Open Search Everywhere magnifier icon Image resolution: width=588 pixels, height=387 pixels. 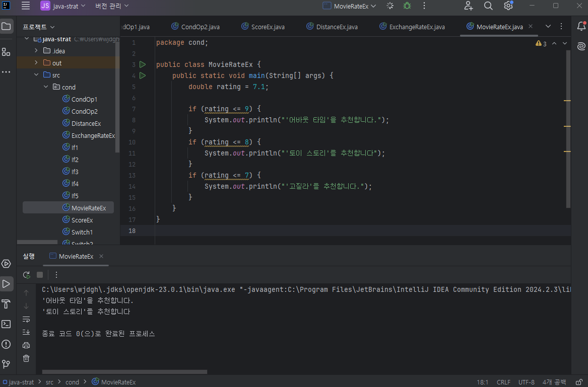(488, 6)
